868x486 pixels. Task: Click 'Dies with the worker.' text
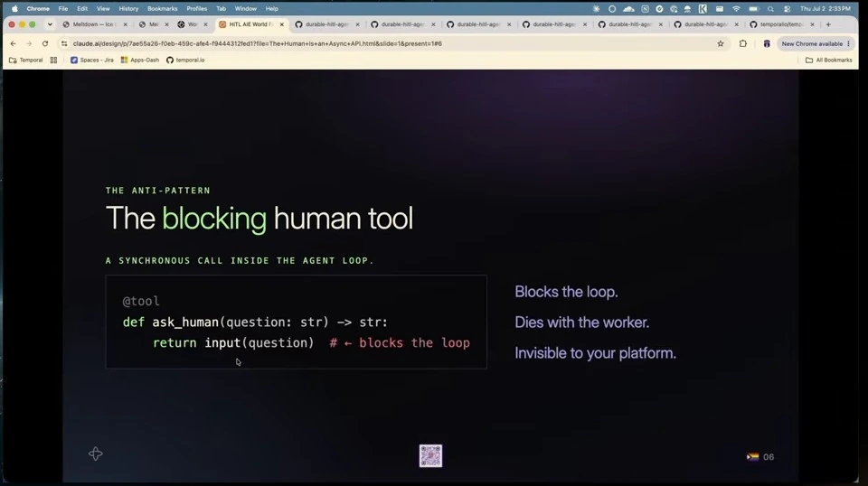pyautogui.click(x=581, y=322)
